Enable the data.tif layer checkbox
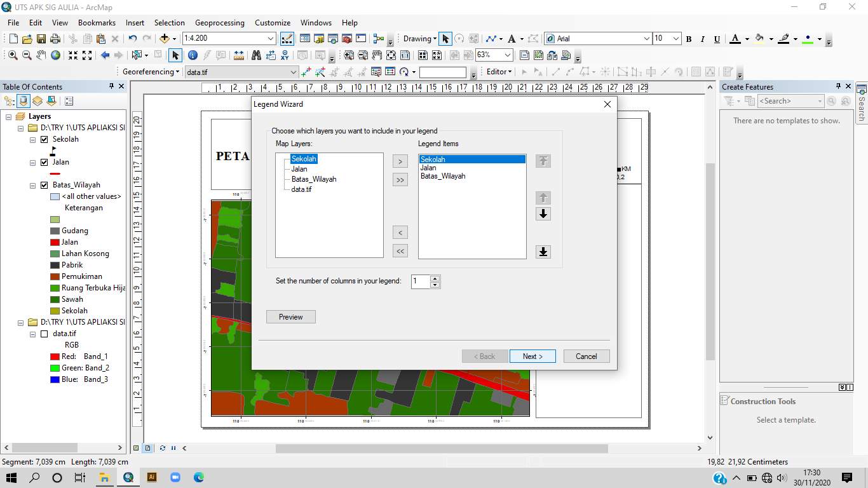 click(x=44, y=334)
